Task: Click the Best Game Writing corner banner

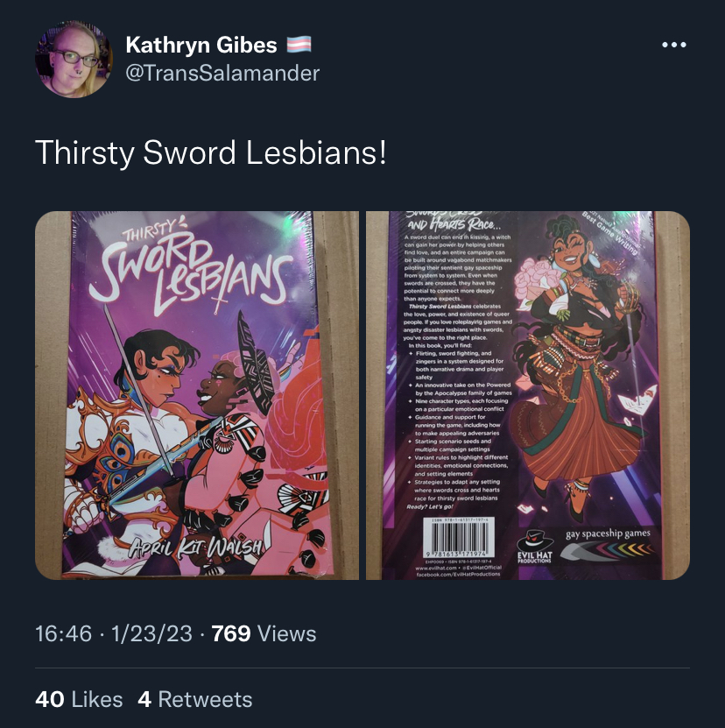Action: [x=610, y=232]
